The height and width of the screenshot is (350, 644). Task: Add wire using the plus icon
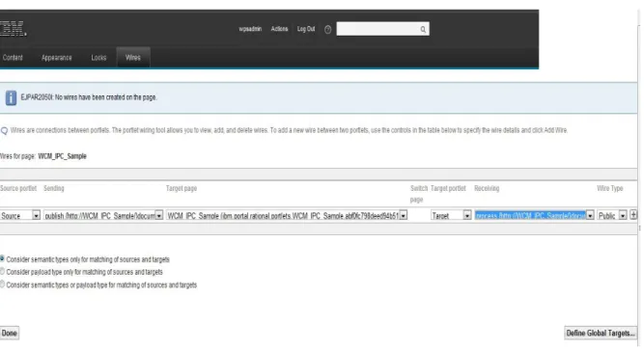(x=633, y=215)
